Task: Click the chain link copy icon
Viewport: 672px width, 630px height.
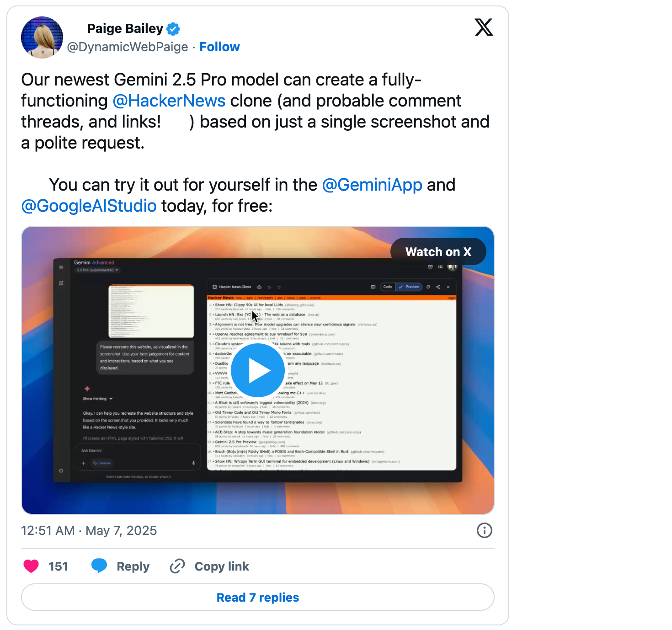Action: 177,566
